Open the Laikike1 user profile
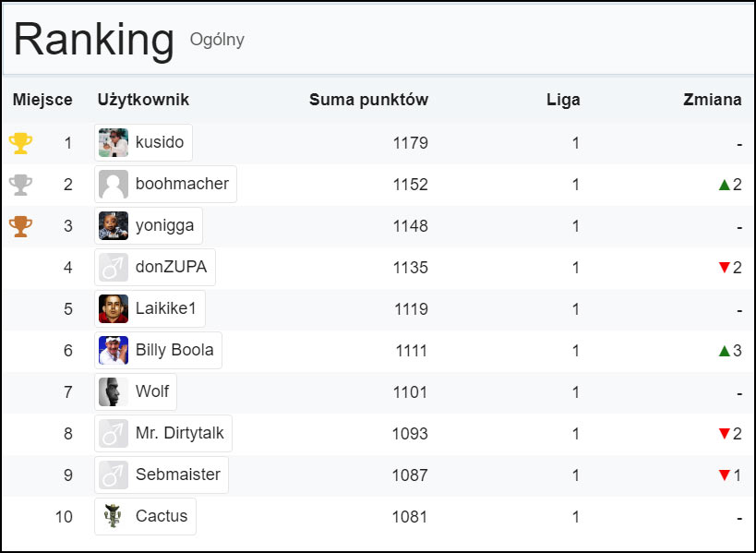This screenshot has width=756, height=553. (150, 308)
